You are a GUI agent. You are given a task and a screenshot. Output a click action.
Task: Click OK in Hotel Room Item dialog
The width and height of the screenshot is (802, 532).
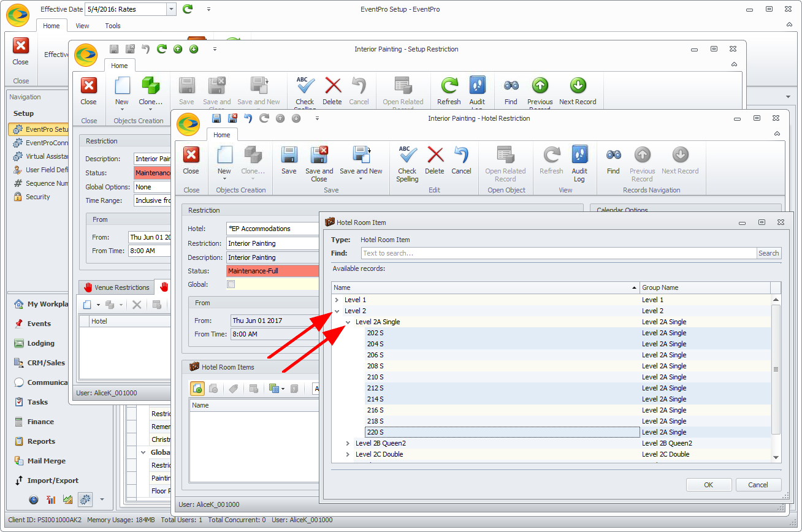point(708,485)
